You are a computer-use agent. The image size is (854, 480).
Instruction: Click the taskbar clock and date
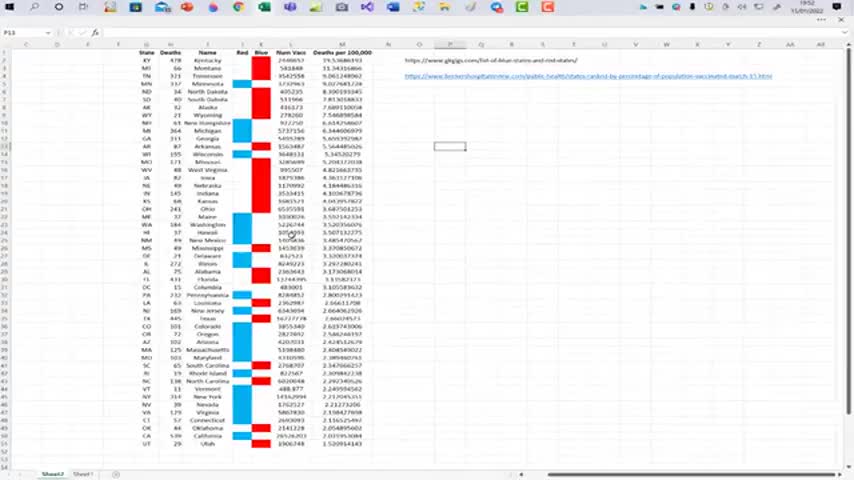[807, 7]
